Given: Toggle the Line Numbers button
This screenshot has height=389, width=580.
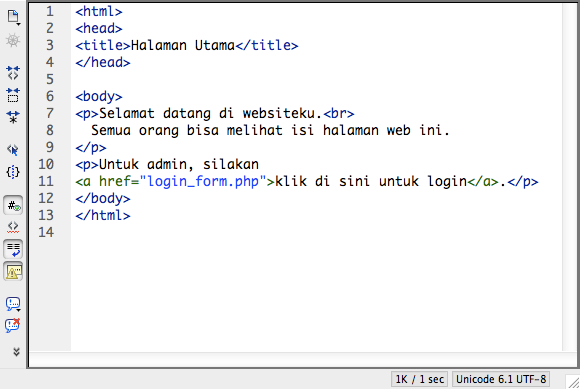Looking at the screenshot, I should tap(13, 205).
